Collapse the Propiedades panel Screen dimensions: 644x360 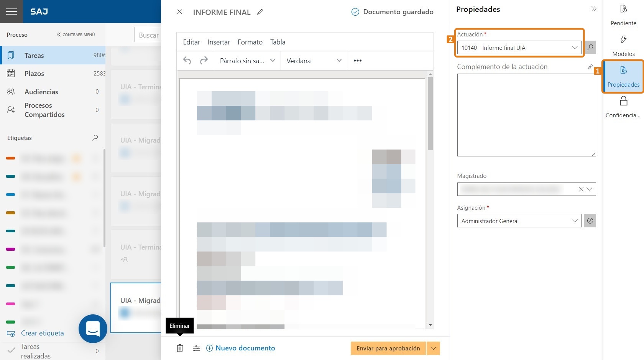[594, 9]
